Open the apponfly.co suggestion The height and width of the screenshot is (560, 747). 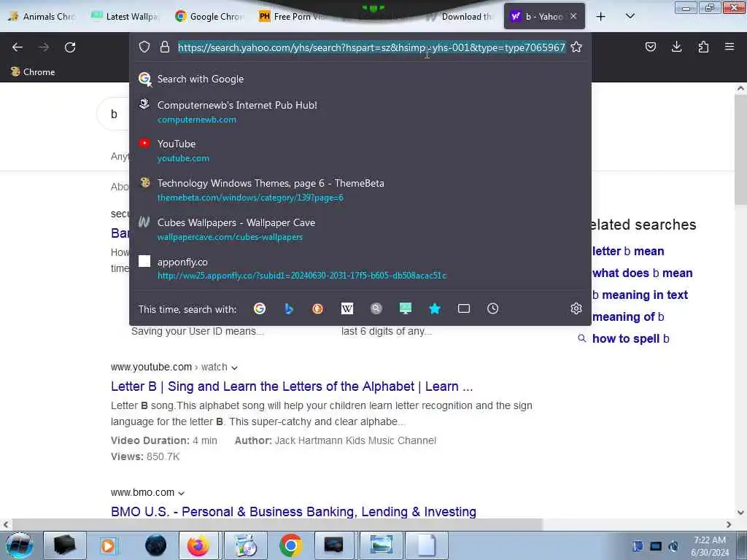coord(360,268)
